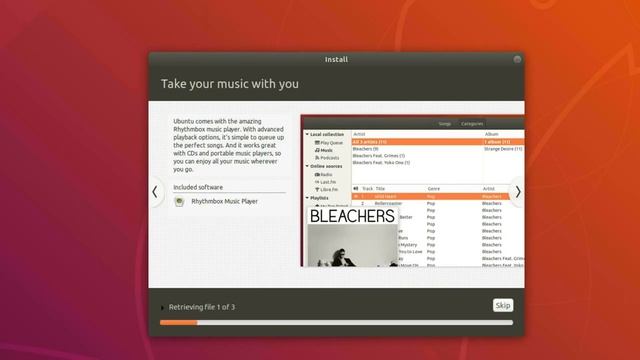Expand the Retrieving file details triangle
The height and width of the screenshot is (360, 640).
click(162, 307)
